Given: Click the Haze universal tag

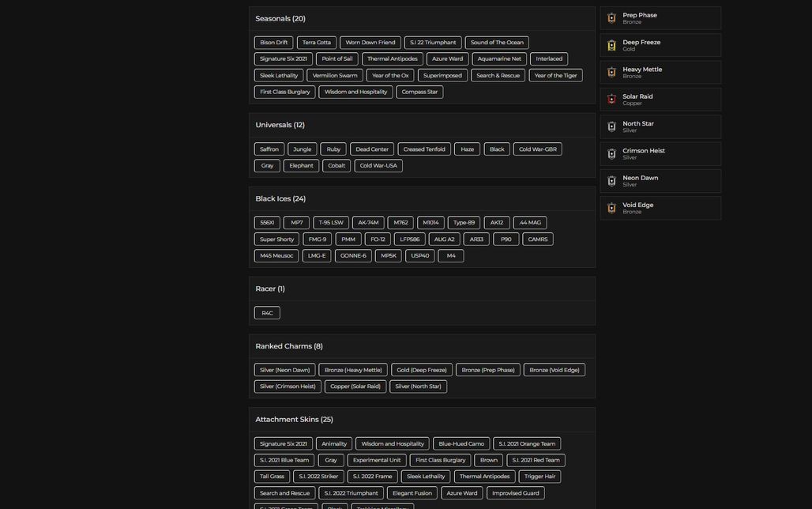Looking at the screenshot, I should [x=467, y=149].
